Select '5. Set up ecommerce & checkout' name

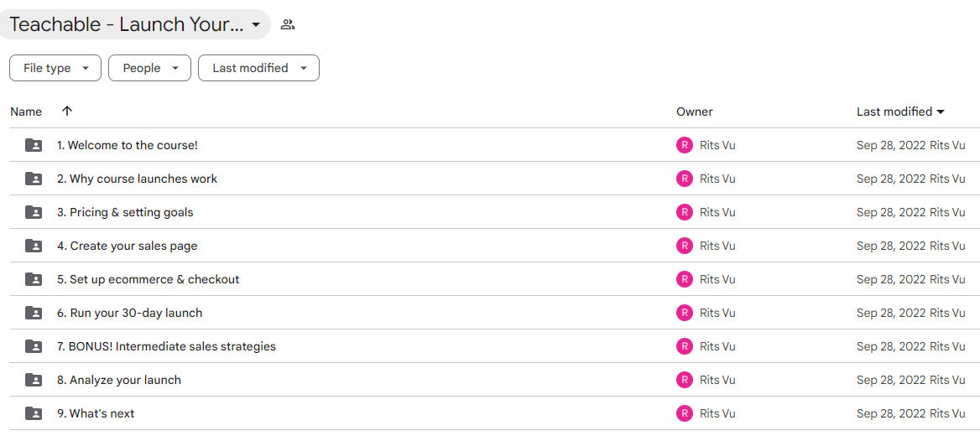[x=149, y=279]
